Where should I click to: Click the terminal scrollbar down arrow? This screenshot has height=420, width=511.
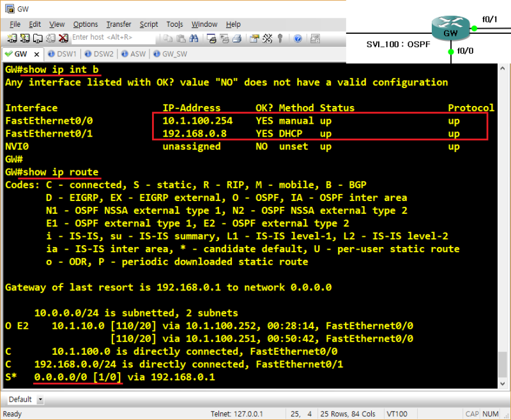pyautogui.click(x=502, y=383)
